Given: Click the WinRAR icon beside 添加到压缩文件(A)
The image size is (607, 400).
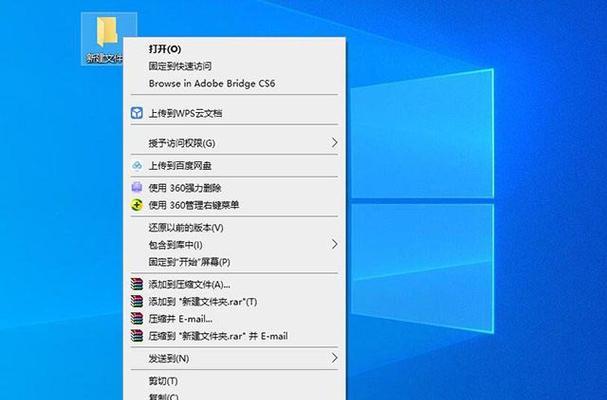Looking at the screenshot, I should click(x=137, y=284).
